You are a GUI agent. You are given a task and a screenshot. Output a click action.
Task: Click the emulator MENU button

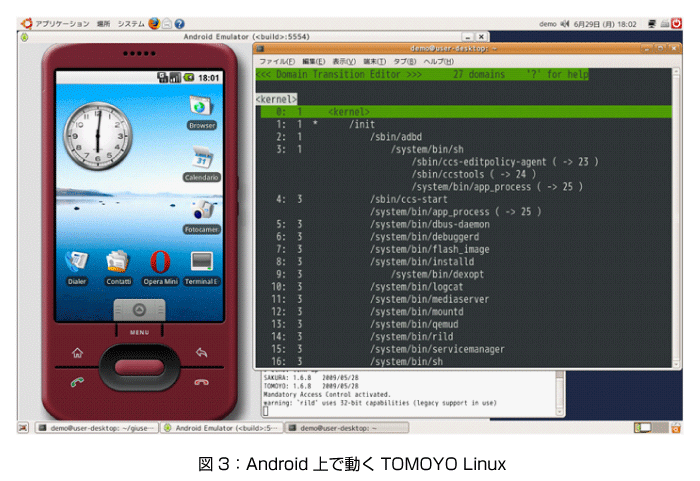click(x=139, y=332)
